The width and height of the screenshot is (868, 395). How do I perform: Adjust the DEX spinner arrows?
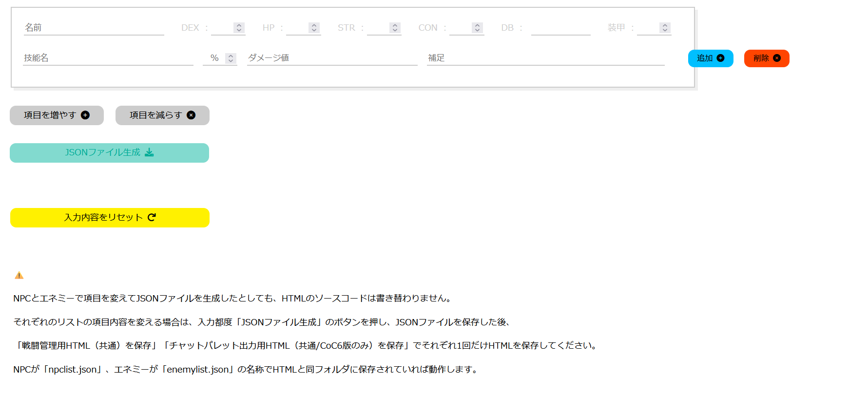(x=239, y=28)
